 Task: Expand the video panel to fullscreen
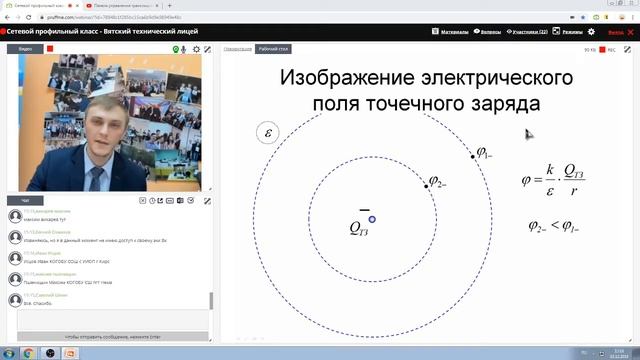coord(207,49)
